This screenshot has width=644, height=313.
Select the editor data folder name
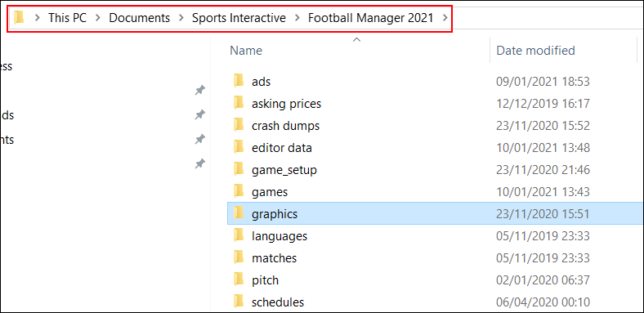[282, 148]
